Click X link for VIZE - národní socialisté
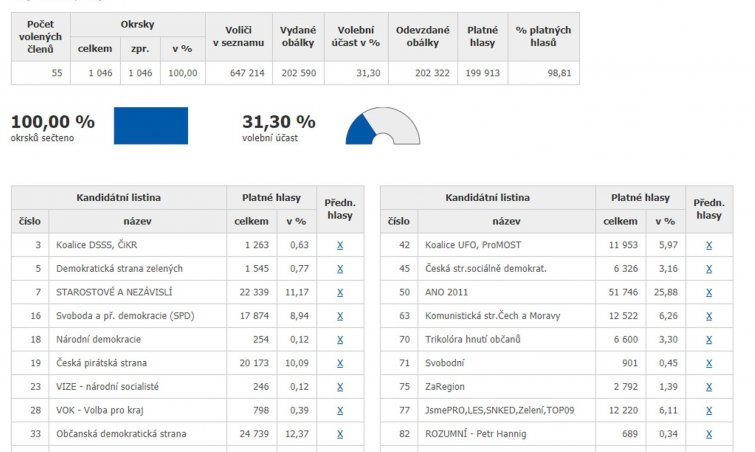The height and width of the screenshot is (452, 755). click(x=340, y=387)
